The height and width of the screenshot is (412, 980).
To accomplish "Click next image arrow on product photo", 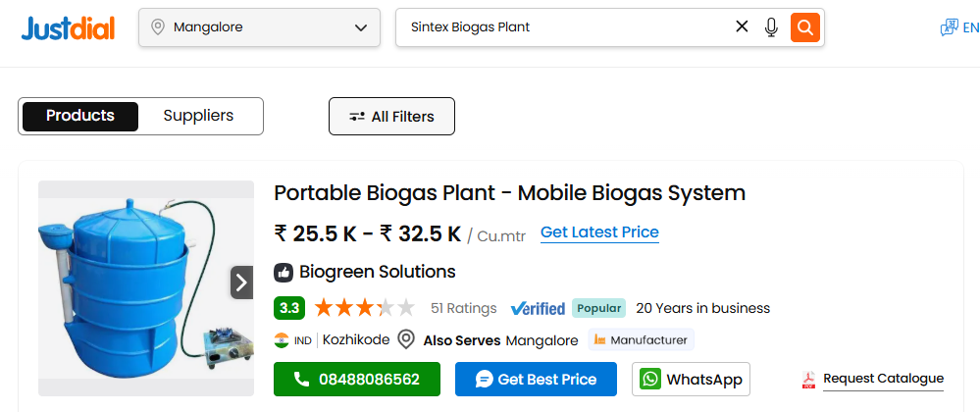I will 242,283.
